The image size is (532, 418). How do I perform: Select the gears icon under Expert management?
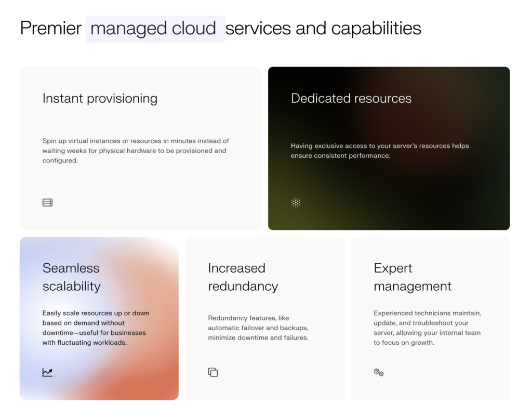coord(378,372)
